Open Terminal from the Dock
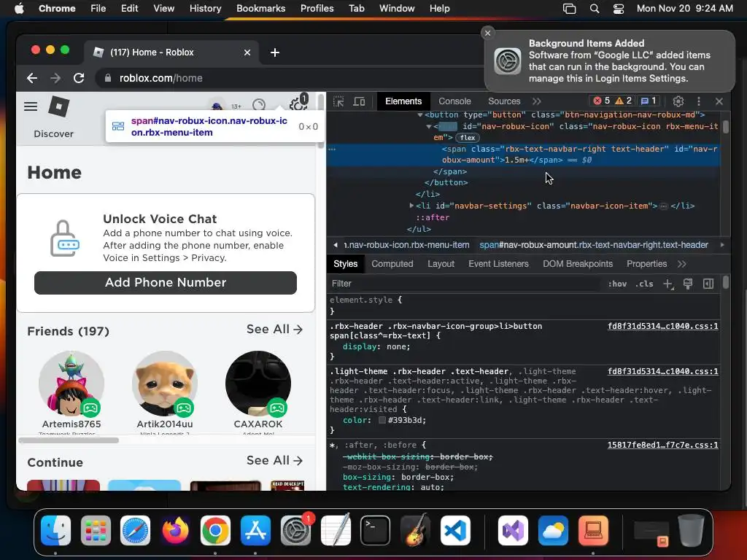747x560 pixels. pos(375,530)
